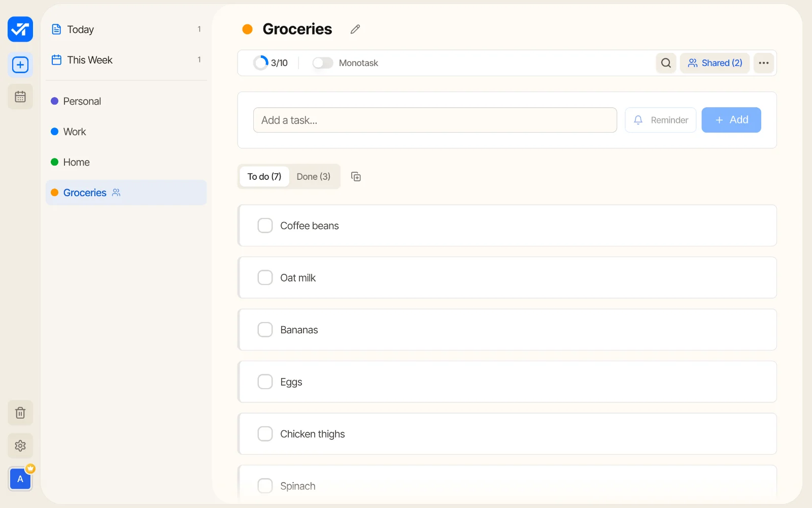Click the 'Oat milk' task text
Viewport: 812px width, 508px height.
point(298,278)
